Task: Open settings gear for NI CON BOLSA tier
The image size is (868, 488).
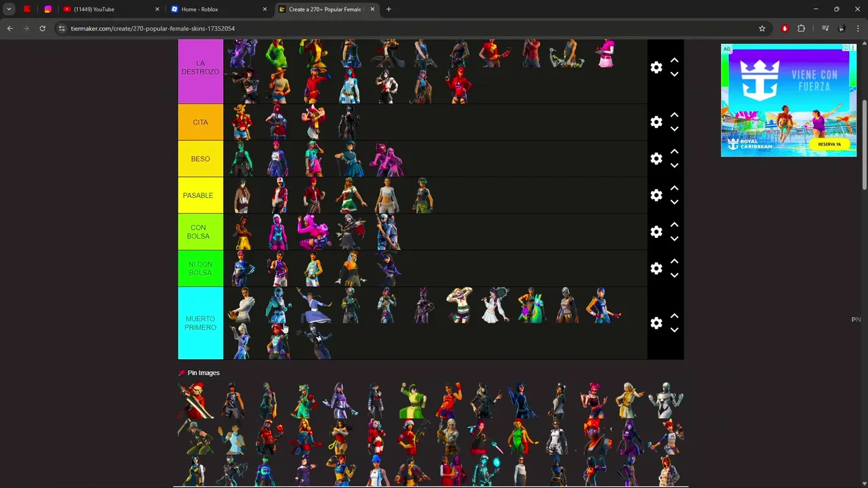Action: click(656, 268)
